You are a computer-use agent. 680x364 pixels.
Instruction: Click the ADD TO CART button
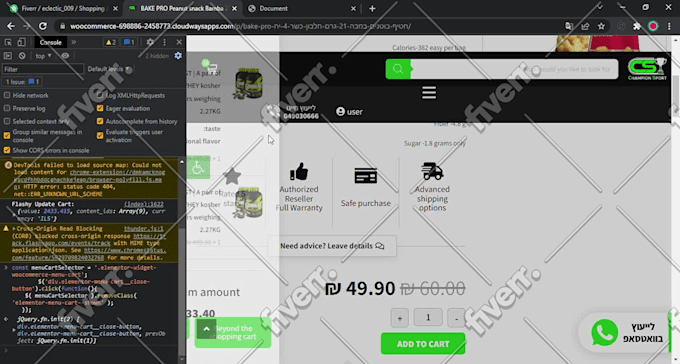pyautogui.click(x=423, y=344)
